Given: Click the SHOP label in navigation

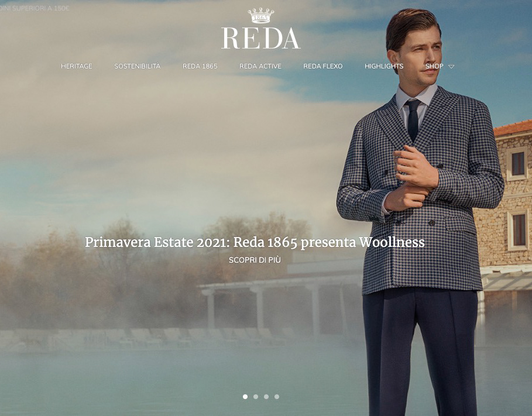Looking at the screenshot, I should (x=434, y=66).
